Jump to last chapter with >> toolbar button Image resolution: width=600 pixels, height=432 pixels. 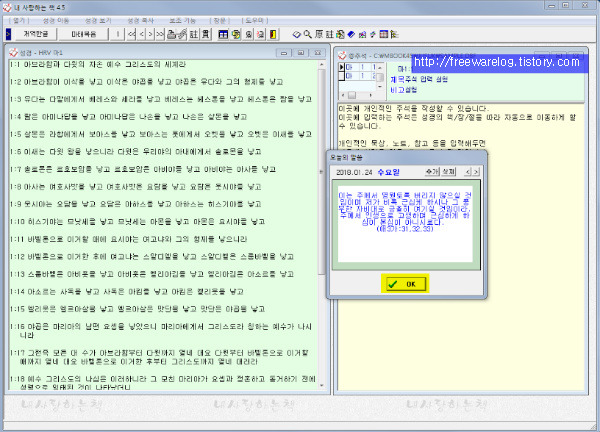[x=160, y=34]
